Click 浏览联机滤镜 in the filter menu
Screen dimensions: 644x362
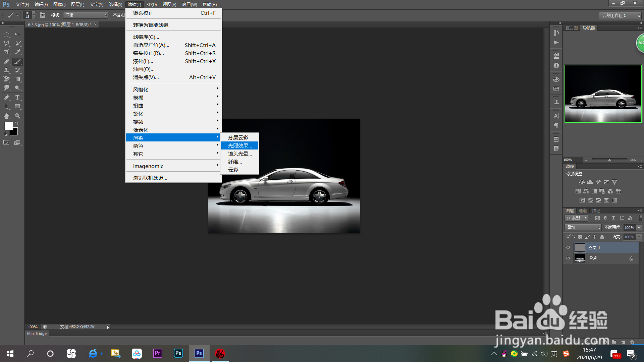coord(150,178)
